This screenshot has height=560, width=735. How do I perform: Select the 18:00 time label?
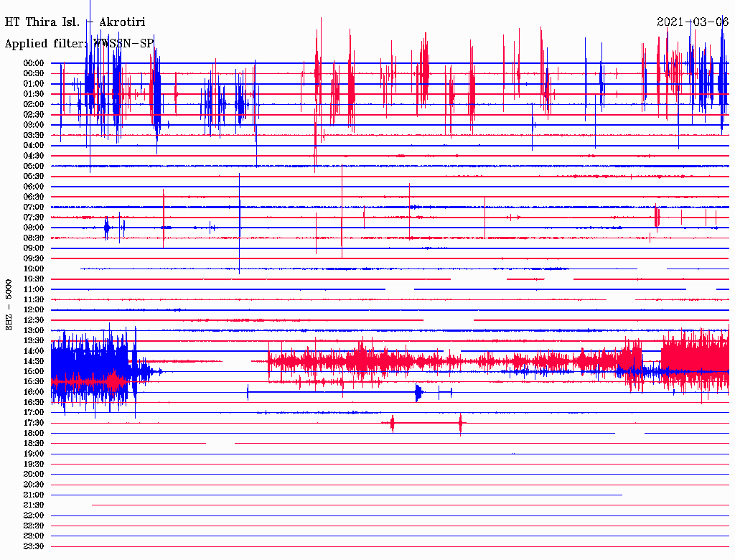34,434
